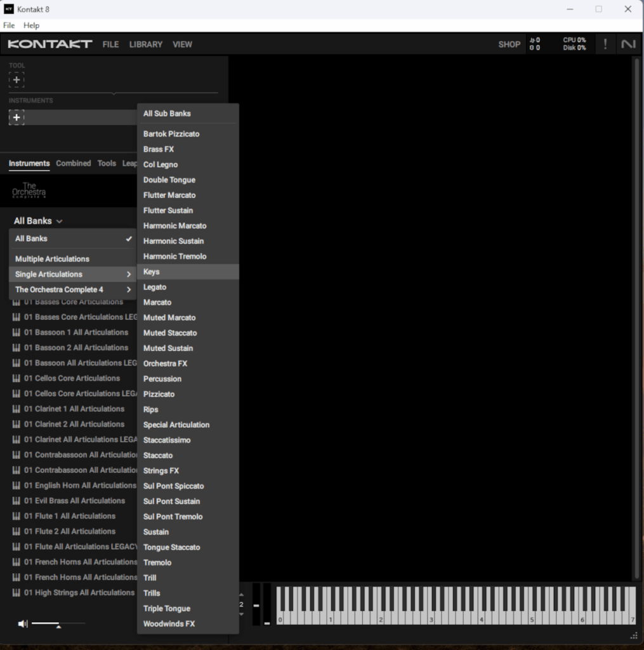Viewport: 644px width, 650px height.
Task: Open the SHOP link
Action: 509,44
